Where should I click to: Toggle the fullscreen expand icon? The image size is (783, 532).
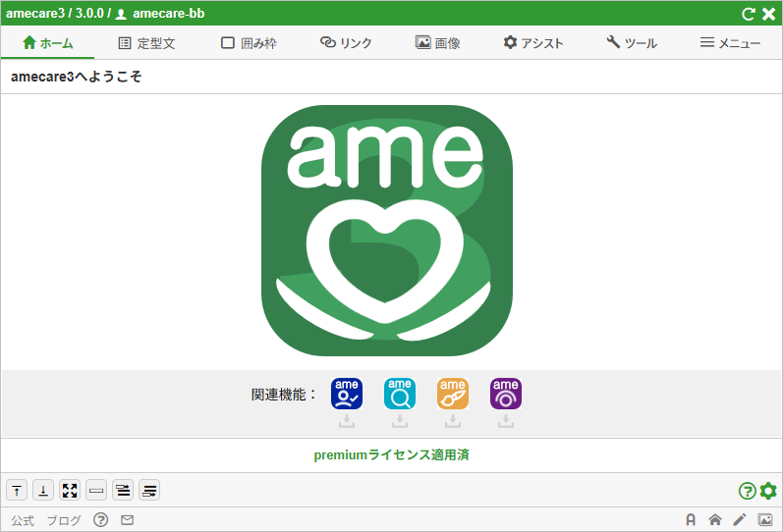(70, 490)
